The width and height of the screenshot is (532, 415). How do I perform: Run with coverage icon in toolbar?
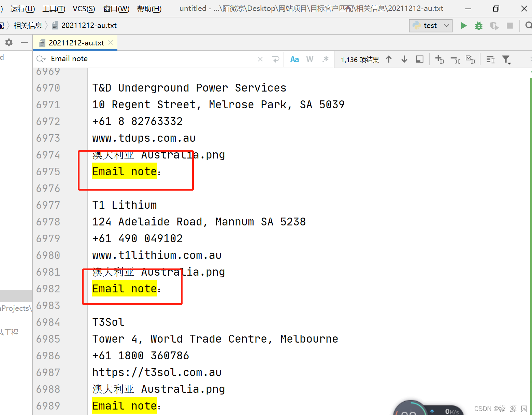[x=494, y=26]
